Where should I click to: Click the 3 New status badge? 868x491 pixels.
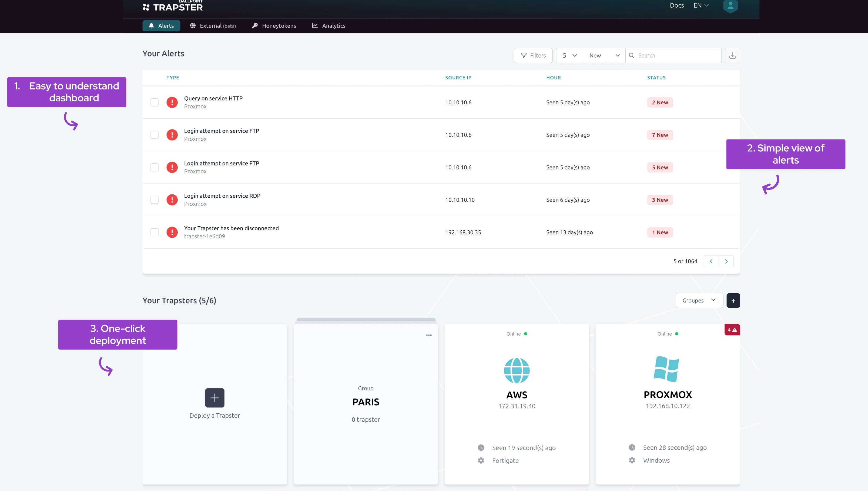pyautogui.click(x=660, y=200)
